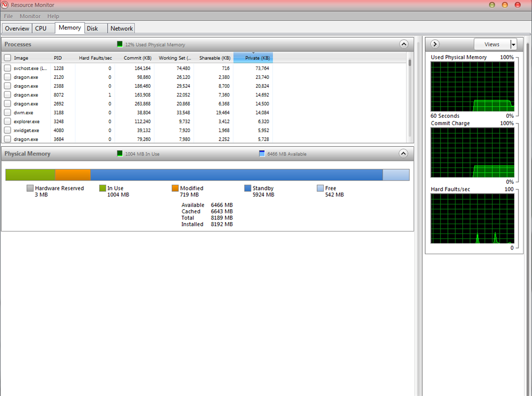The width and height of the screenshot is (532, 396).
Task: Click the Installed 8192 MB value
Action: [x=221, y=224]
